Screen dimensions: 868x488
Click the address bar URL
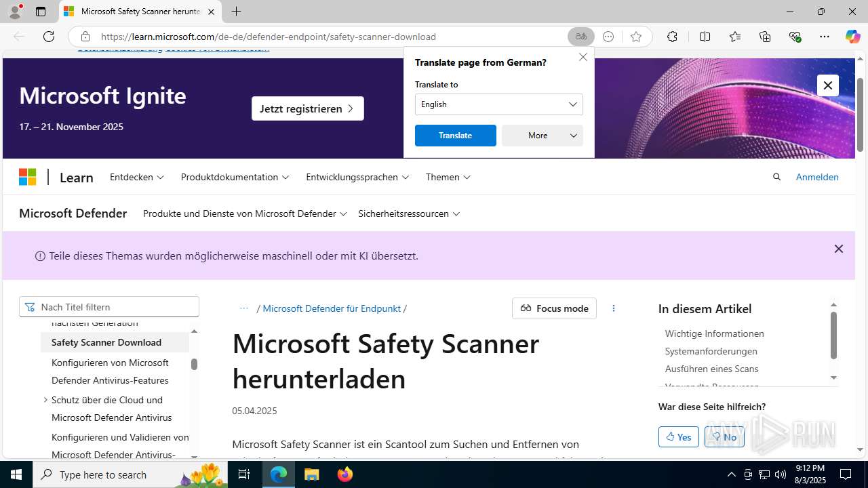pos(269,37)
